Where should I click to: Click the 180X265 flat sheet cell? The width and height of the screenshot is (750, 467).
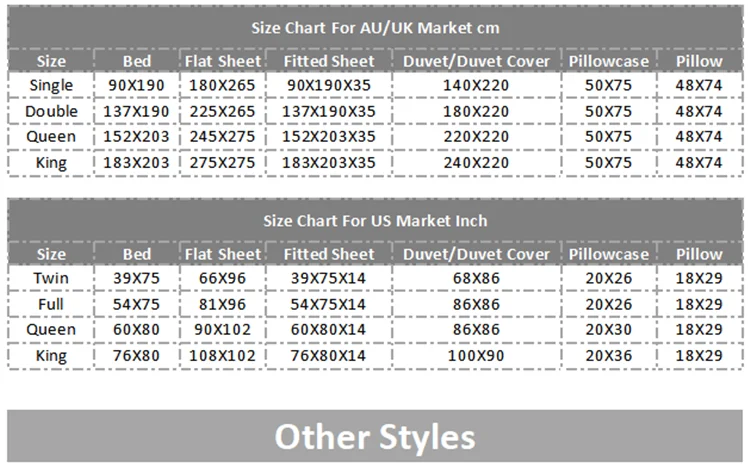click(224, 85)
